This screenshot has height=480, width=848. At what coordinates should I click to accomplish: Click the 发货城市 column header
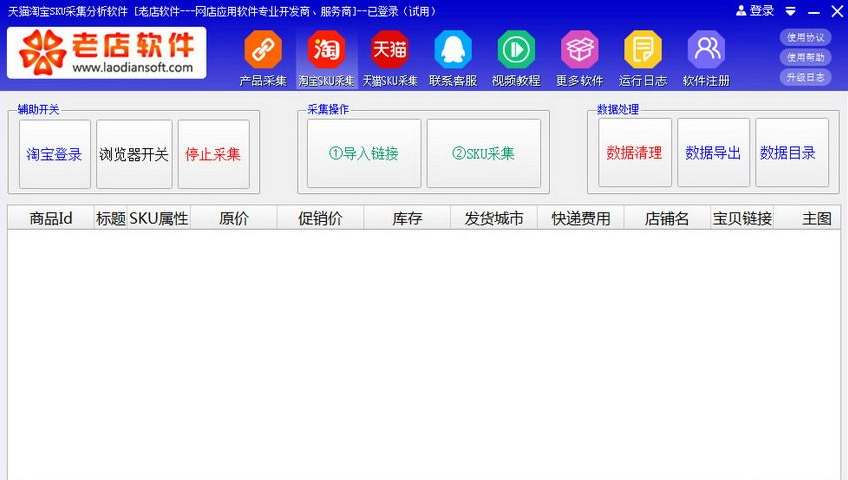pos(494,218)
